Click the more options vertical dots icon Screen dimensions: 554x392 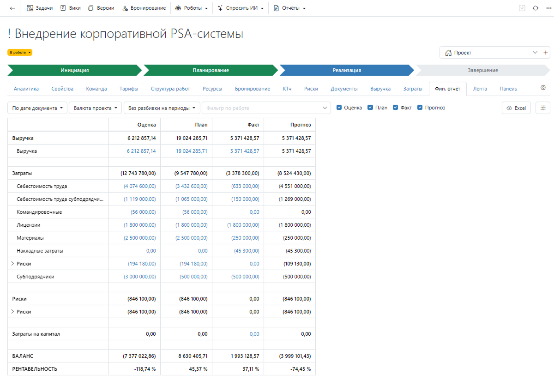tap(548, 8)
